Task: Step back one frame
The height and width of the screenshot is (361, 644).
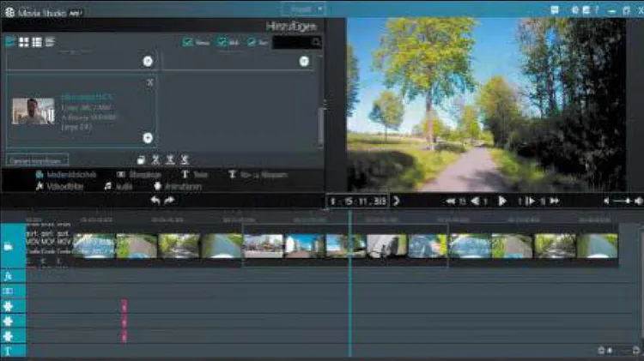Action: (x=475, y=201)
